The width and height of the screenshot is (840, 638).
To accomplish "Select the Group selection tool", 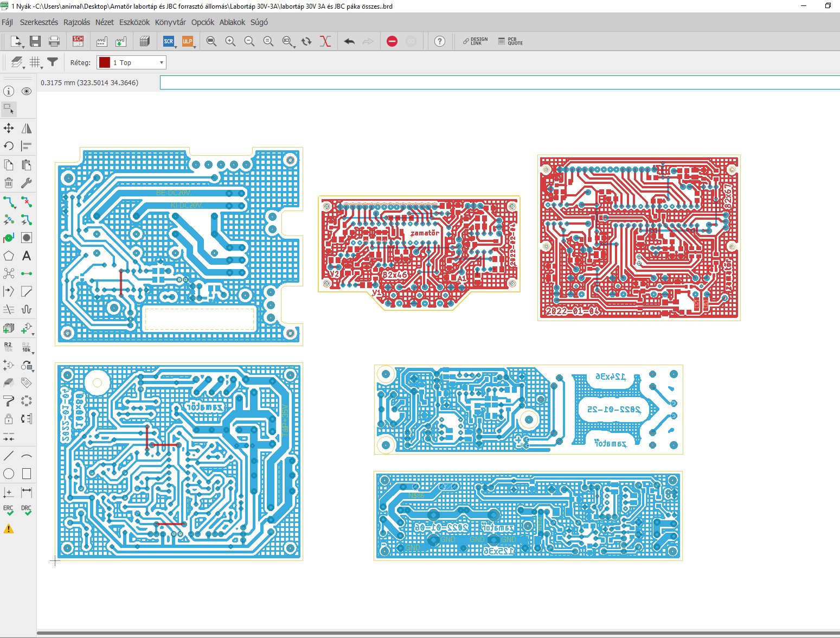I will [9, 109].
